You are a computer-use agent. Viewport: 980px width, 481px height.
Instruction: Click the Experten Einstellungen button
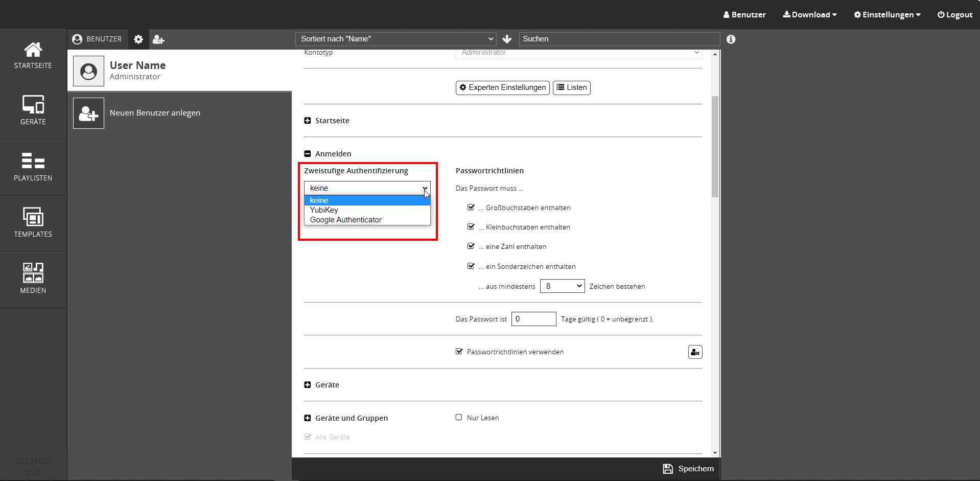pyautogui.click(x=502, y=88)
